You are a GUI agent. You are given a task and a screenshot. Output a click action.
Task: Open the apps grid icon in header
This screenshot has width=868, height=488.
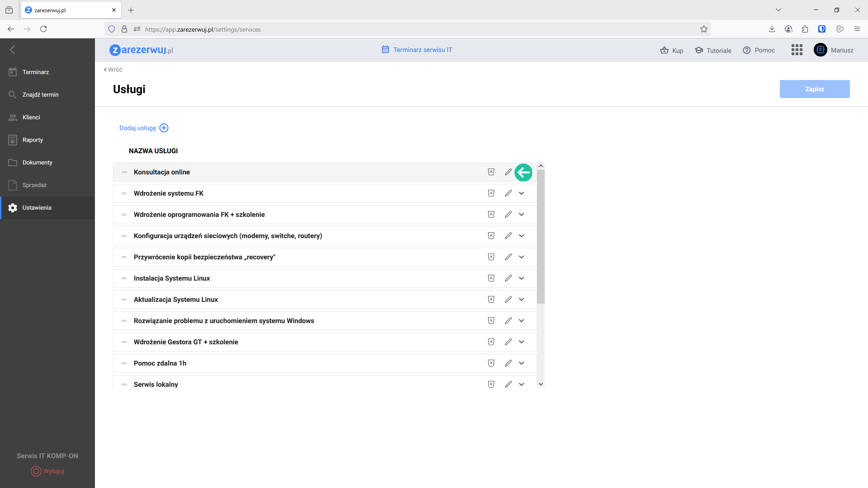tap(797, 50)
